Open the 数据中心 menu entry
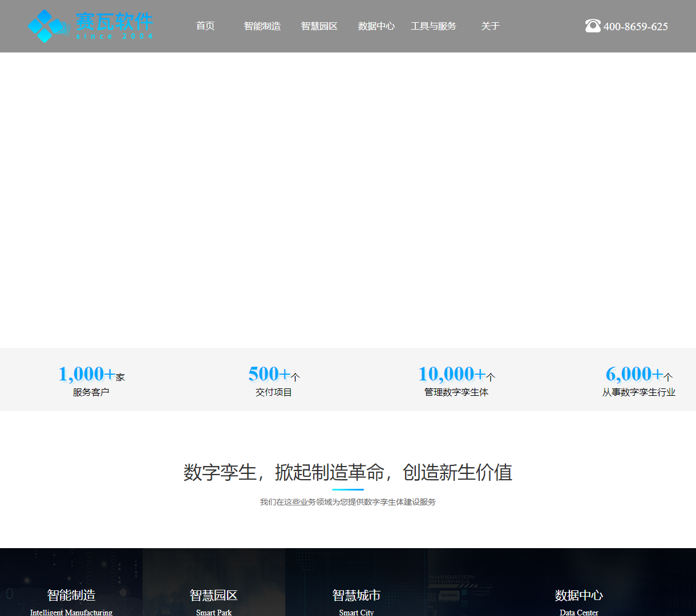Screen dimensions: 696x616 pyautogui.click(x=376, y=26)
